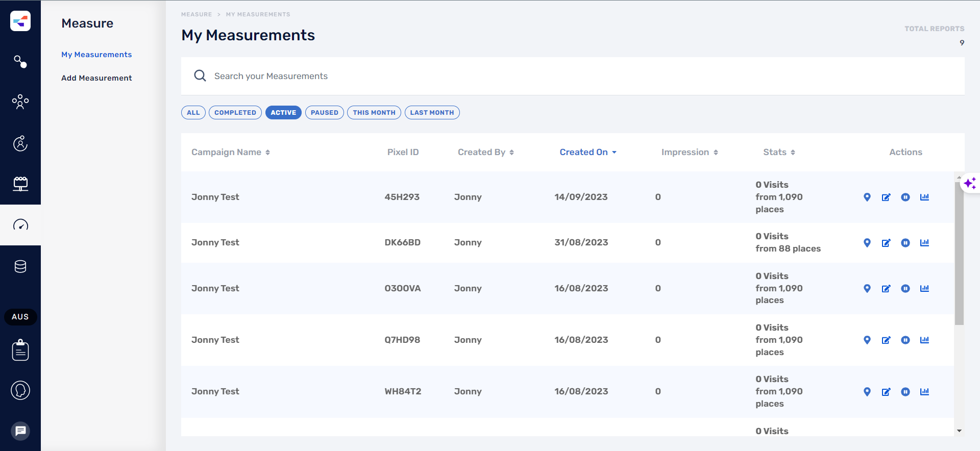This screenshot has width=980, height=451.
Task: Filter measurements by PAUSED
Action: (x=325, y=113)
